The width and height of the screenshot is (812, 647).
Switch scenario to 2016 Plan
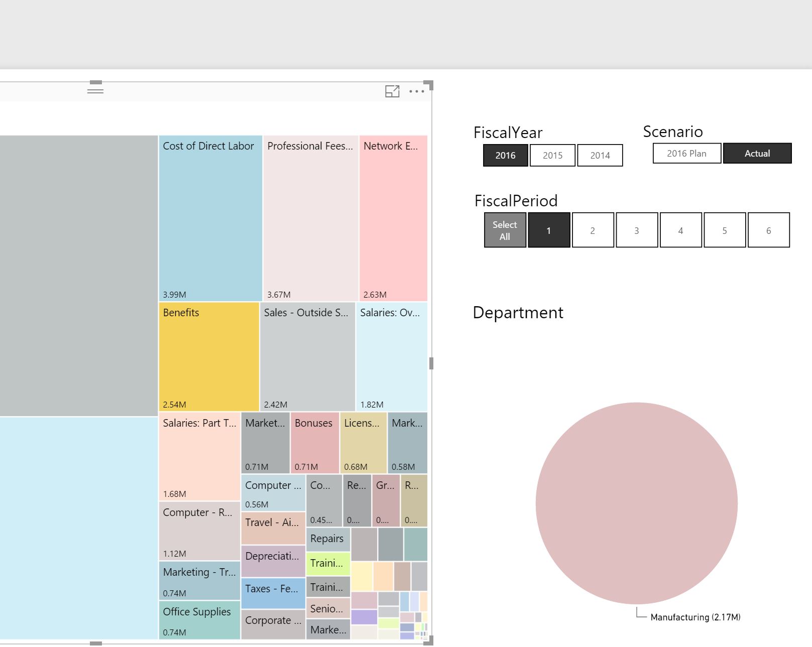click(x=687, y=154)
